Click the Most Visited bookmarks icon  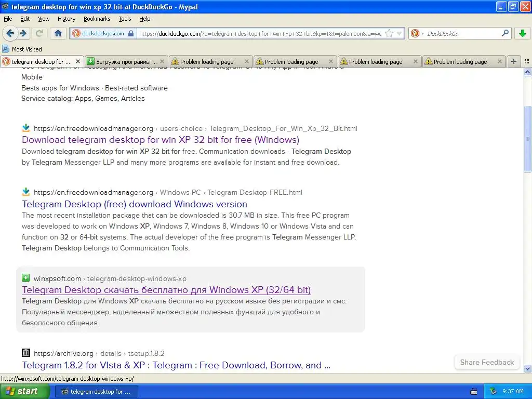pos(5,49)
